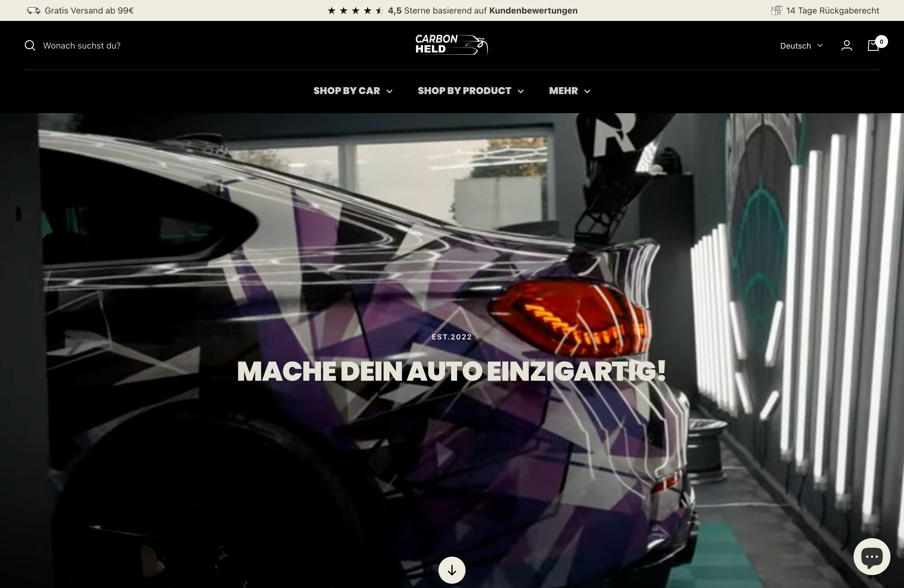Click the Carbon Held logo

[451, 45]
